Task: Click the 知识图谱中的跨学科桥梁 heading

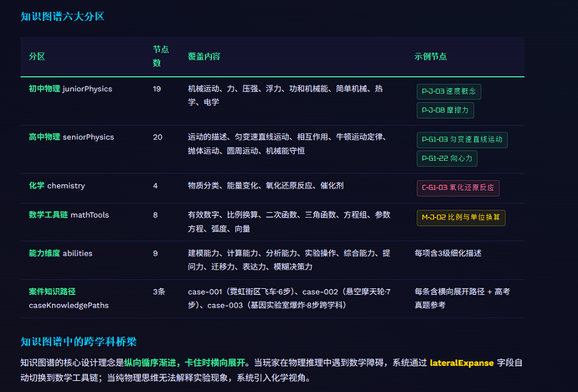Action: [79, 342]
